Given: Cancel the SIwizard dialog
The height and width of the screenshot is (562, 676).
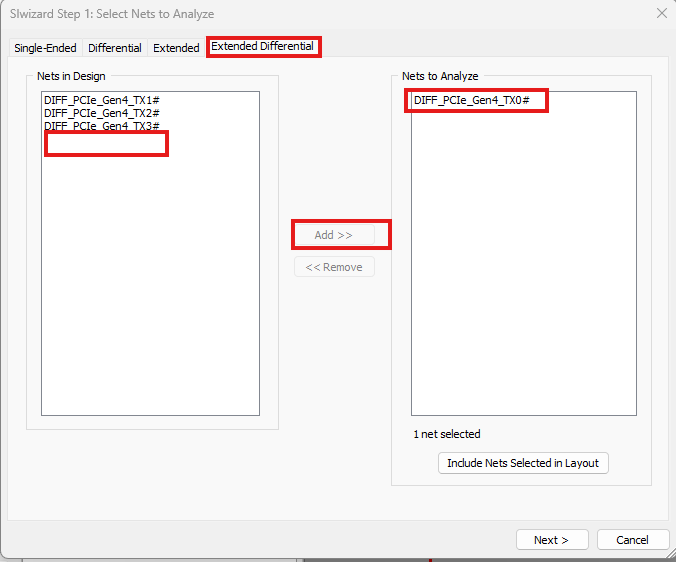Looking at the screenshot, I should [632, 540].
